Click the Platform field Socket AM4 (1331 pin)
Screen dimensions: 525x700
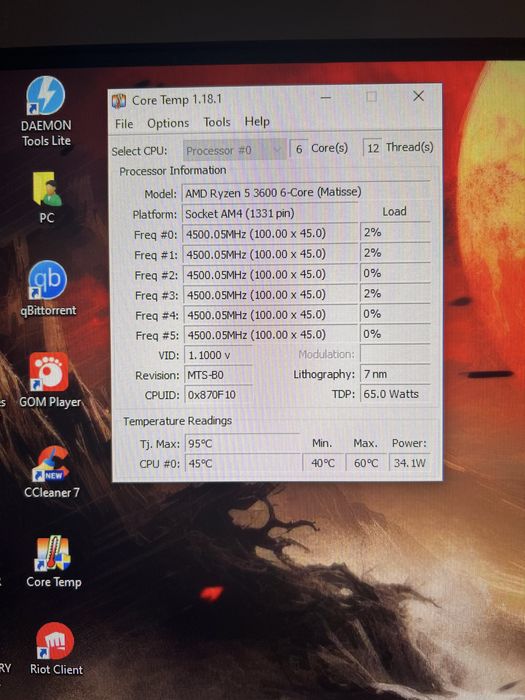pyautogui.click(x=271, y=213)
